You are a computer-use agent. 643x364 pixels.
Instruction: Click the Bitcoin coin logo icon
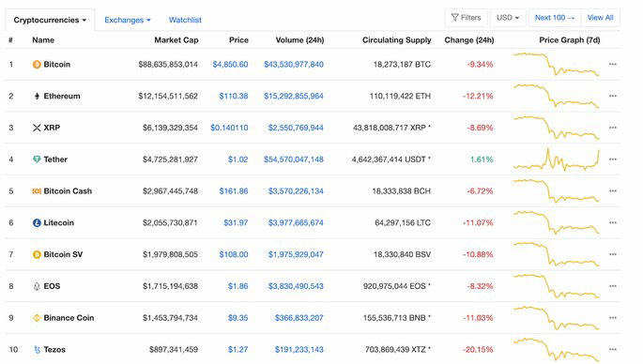37,65
